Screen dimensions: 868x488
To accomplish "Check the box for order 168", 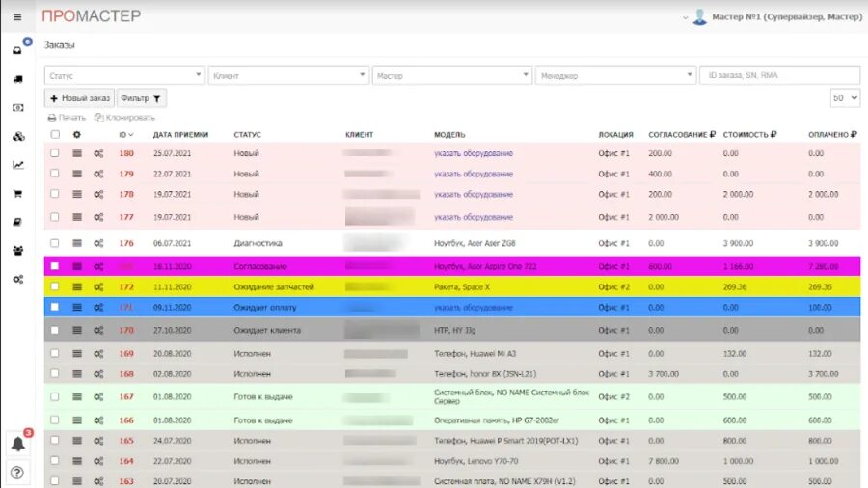I will coord(55,373).
